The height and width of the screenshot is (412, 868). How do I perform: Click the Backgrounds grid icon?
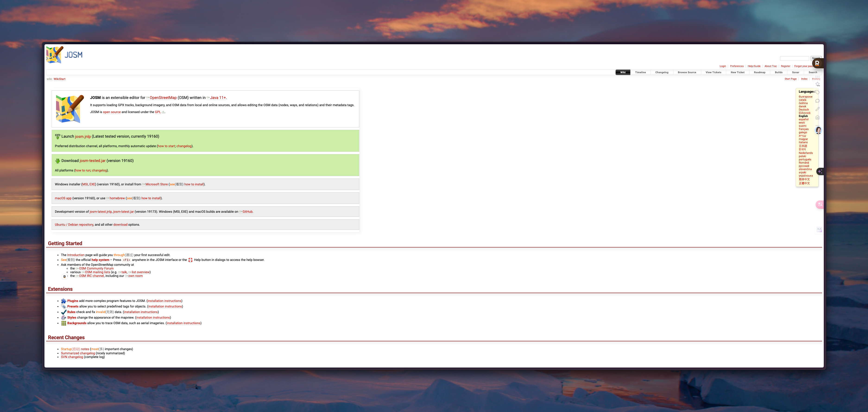point(64,323)
